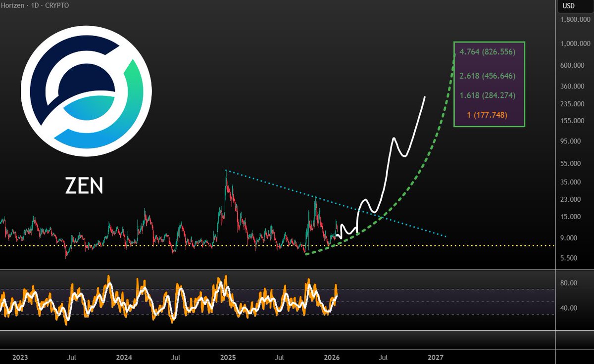Screen dimensions: 594x364
Task: Select the 2.618 (456.646) Fibonacci level label
Action: click(488, 76)
